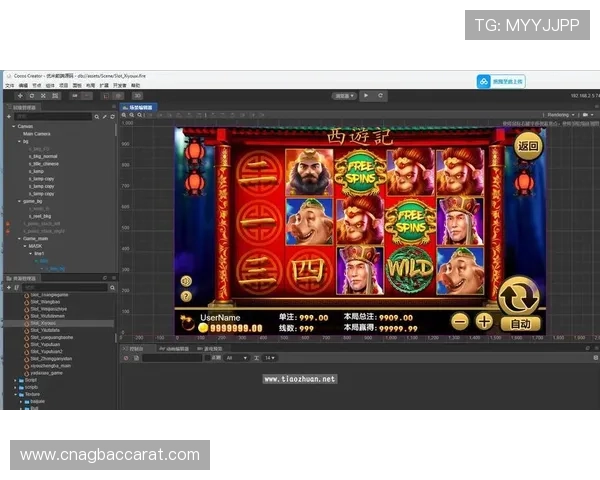
Task: Refresh the hierarchy panel
Action: point(112,116)
